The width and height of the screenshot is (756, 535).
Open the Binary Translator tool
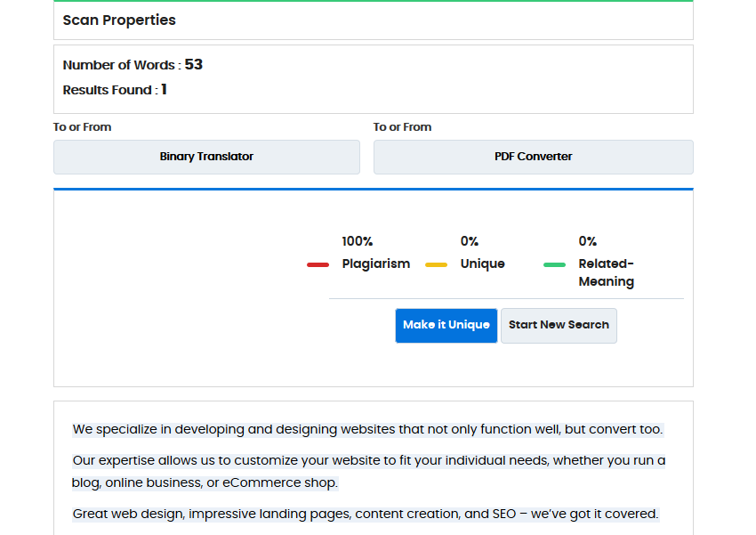tap(206, 157)
